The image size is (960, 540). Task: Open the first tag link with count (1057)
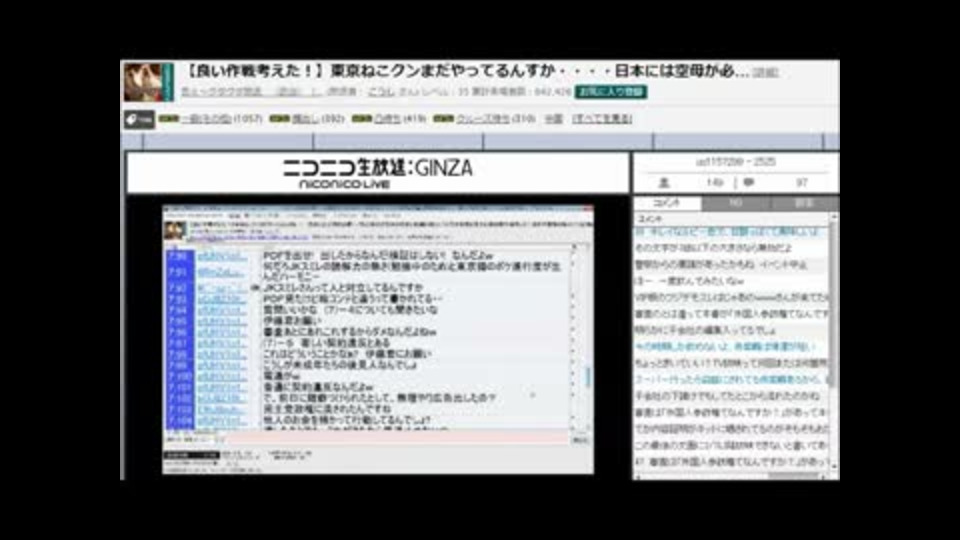pyautogui.click(x=206, y=119)
